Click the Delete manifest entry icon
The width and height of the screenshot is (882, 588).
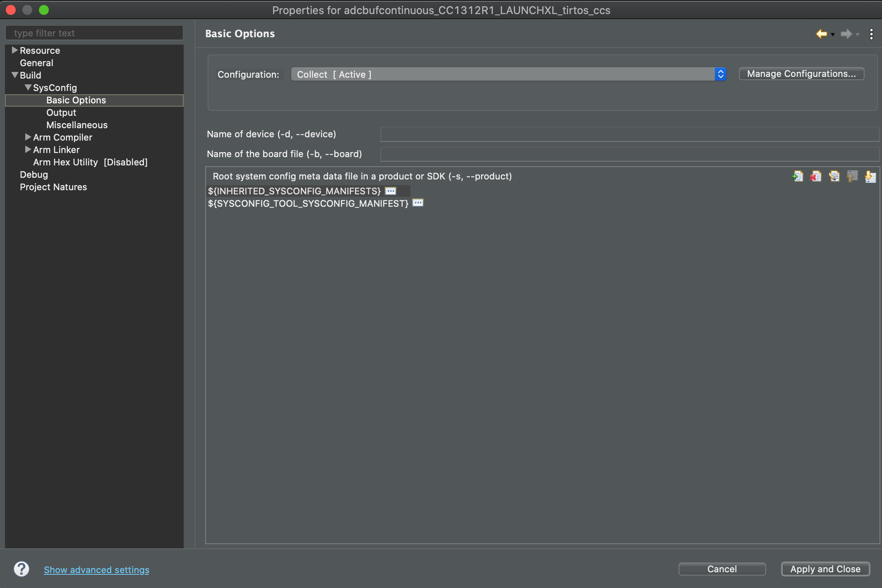816,177
